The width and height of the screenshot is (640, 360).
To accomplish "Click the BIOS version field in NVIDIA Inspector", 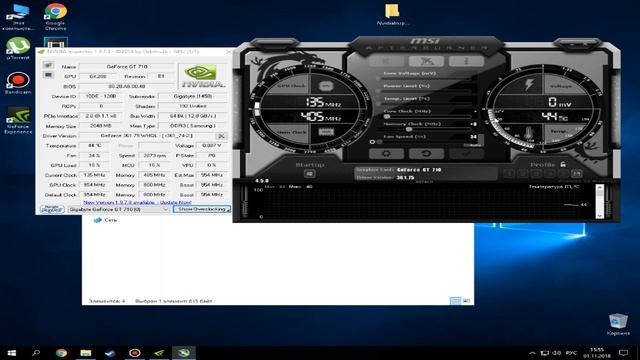I will coord(127,87).
